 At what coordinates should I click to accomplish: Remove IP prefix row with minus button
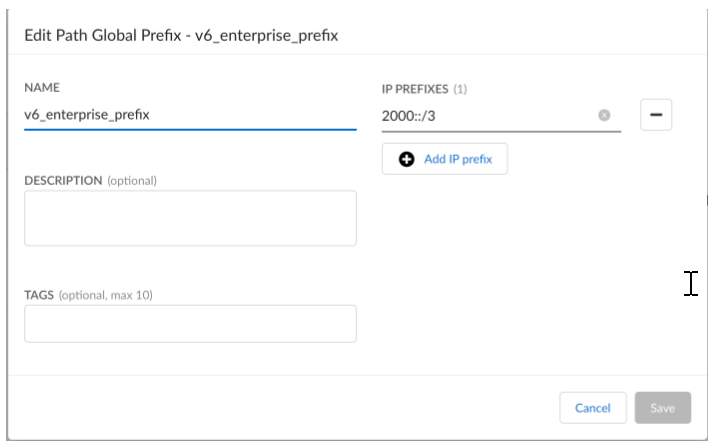point(656,116)
